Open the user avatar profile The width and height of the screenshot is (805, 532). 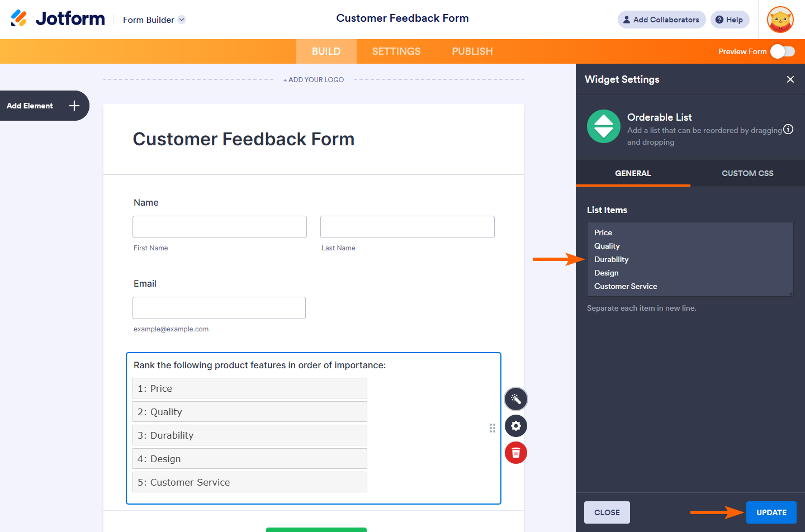[780, 20]
